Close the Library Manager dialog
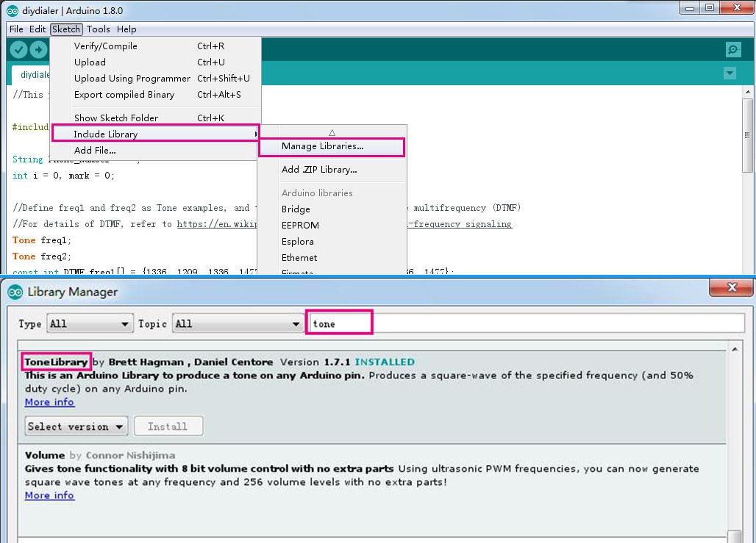 (732, 287)
